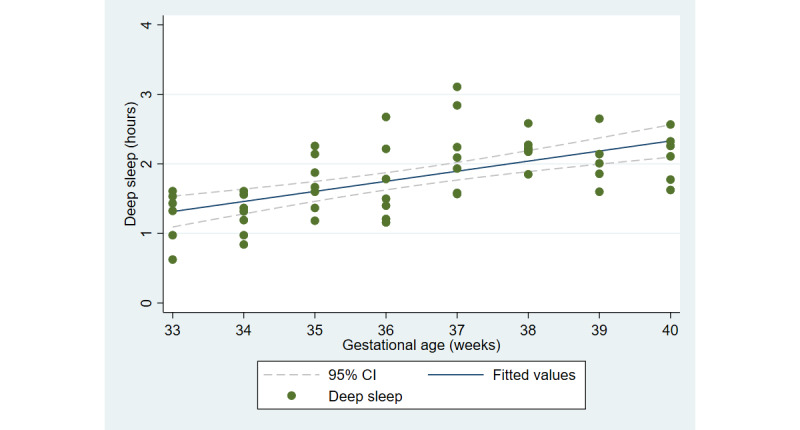Click the topmost data point at week 36
This screenshot has width=800, height=430.
386,117
